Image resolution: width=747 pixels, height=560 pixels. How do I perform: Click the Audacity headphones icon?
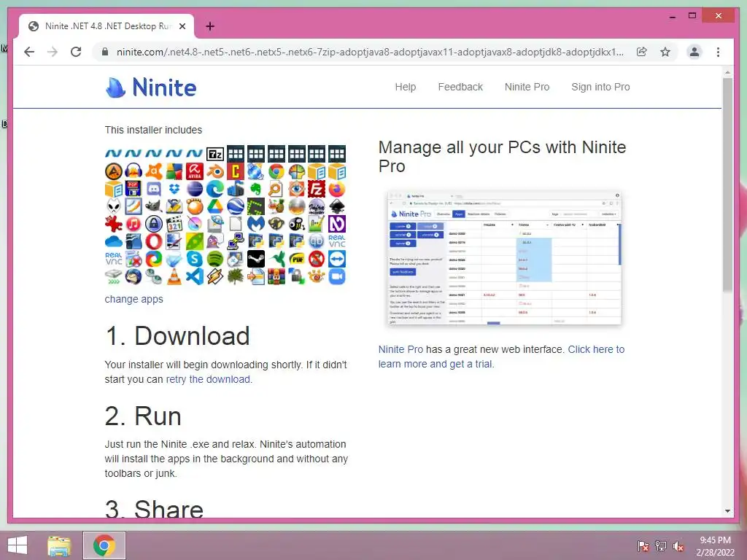[133, 171]
